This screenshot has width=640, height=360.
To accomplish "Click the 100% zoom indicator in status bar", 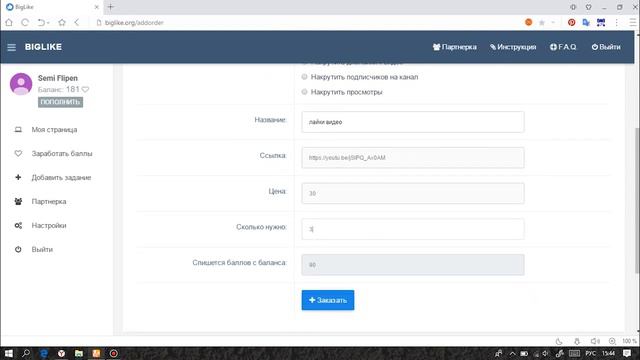I will coord(629,341).
